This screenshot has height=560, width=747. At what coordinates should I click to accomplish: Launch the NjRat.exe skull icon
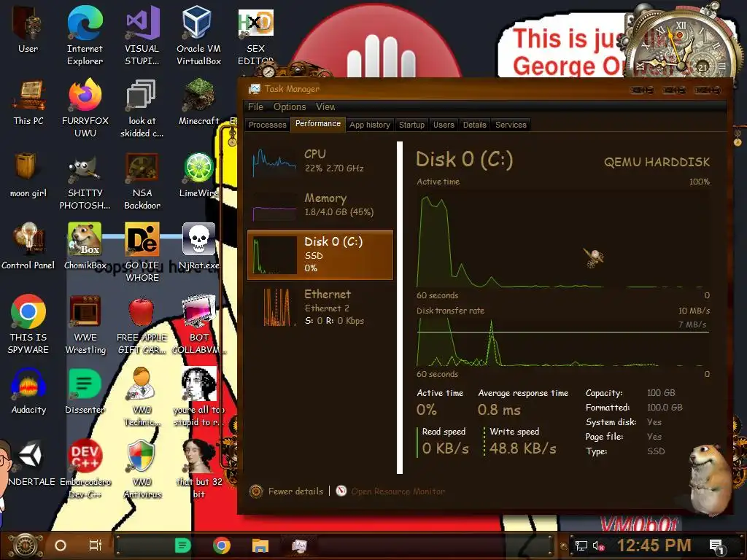tap(198, 246)
